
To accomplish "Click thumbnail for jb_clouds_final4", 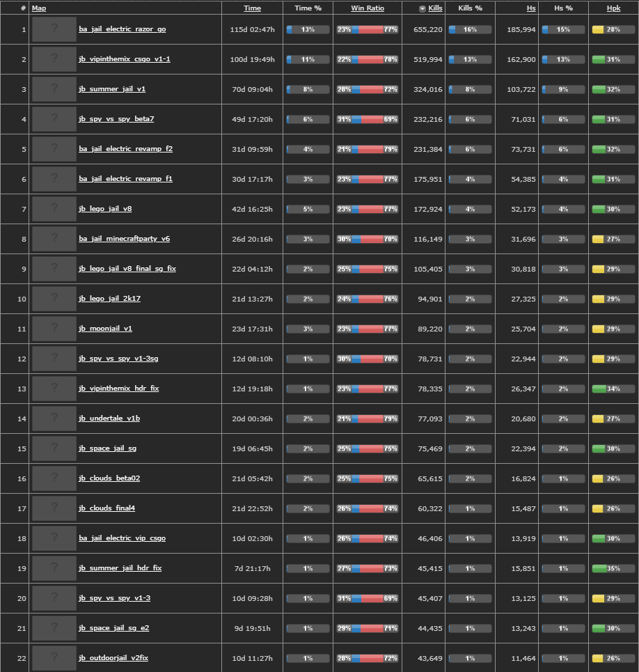I will click(54, 508).
